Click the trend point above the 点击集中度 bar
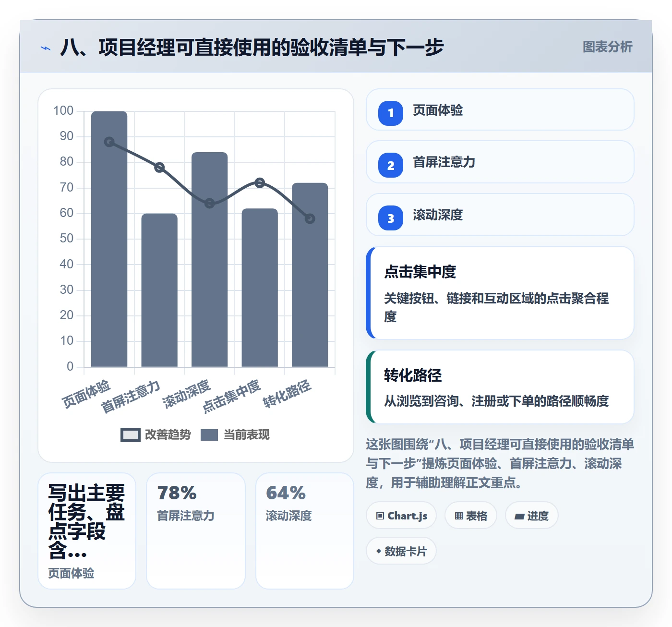The image size is (672, 627). pyautogui.click(x=260, y=183)
